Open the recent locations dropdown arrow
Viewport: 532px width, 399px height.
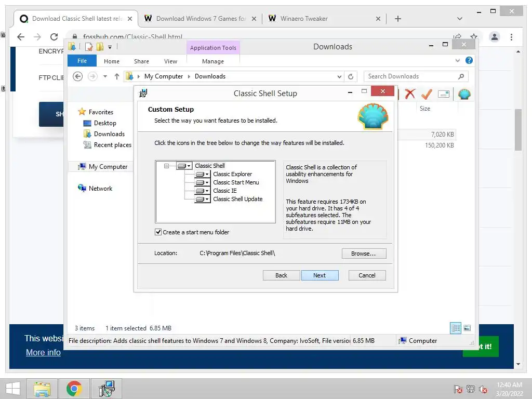click(x=105, y=77)
